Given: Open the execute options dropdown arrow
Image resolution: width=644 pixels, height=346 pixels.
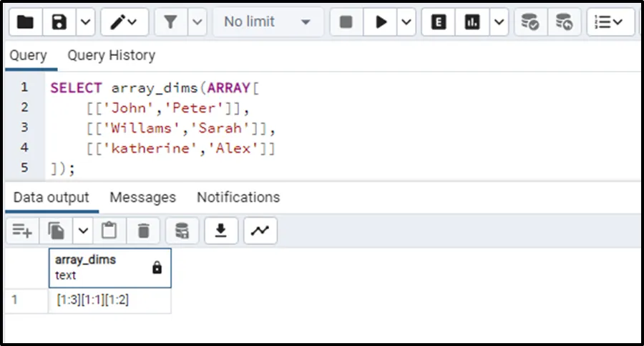Looking at the screenshot, I should (406, 22).
